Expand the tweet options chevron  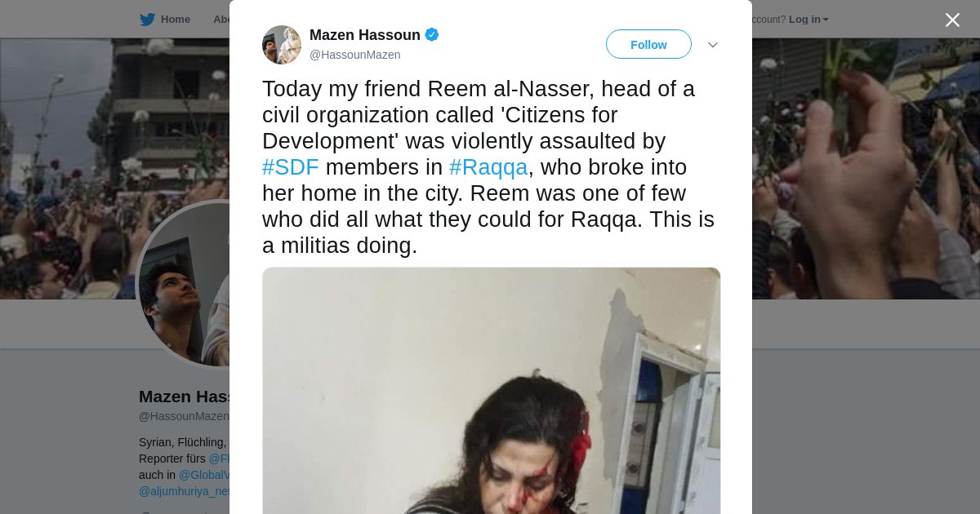pyautogui.click(x=712, y=45)
